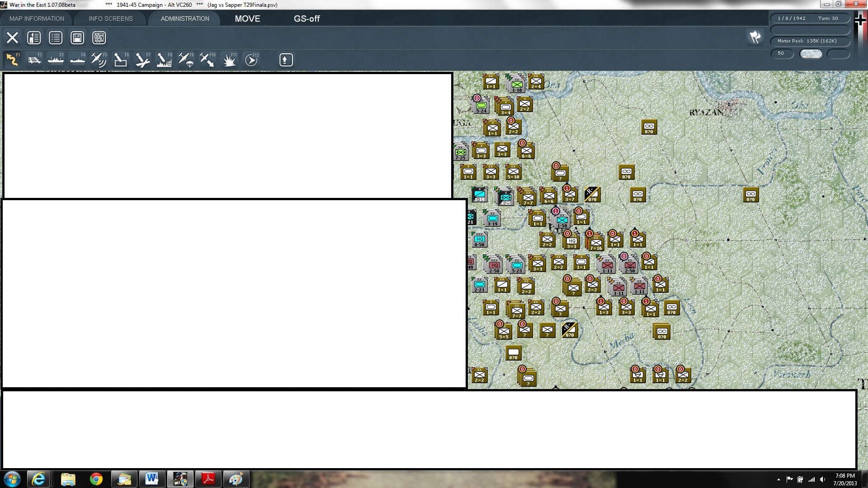Click the German cross side indicator
868x488 pixels.
click(860, 19)
